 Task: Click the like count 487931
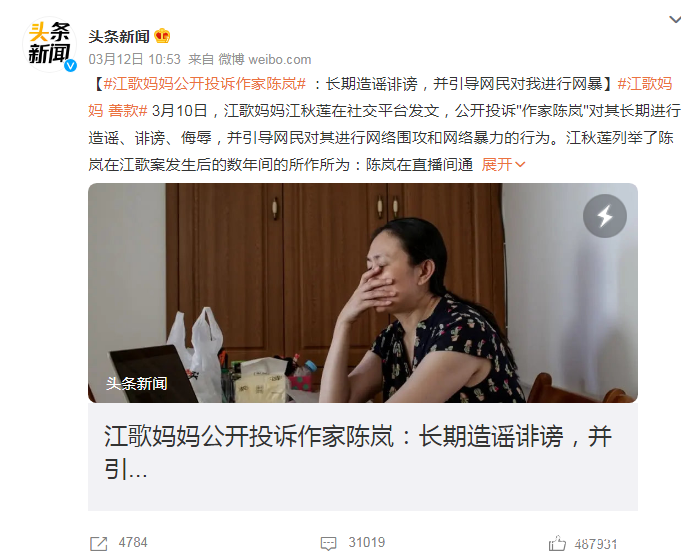tap(595, 544)
